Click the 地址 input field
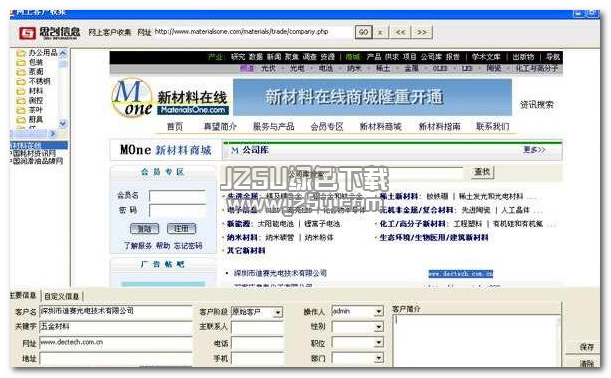 point(116,359)
